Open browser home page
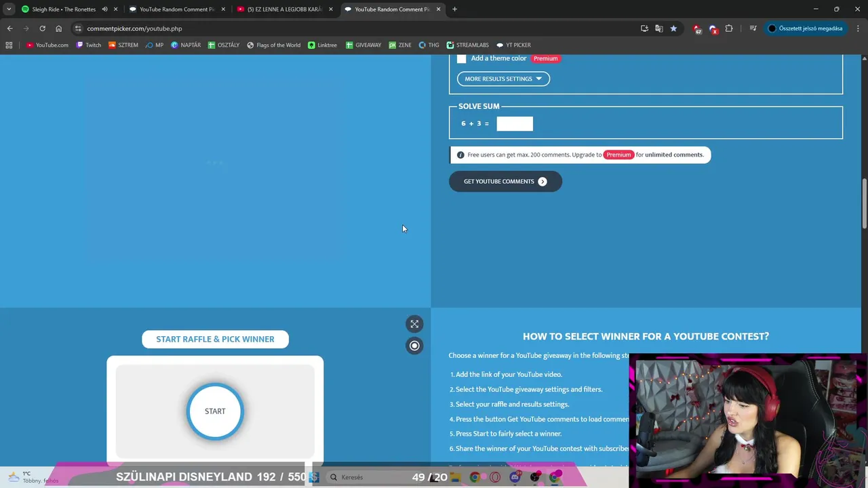The height and width of the screenshot is (488, 868). click(58, 28)
